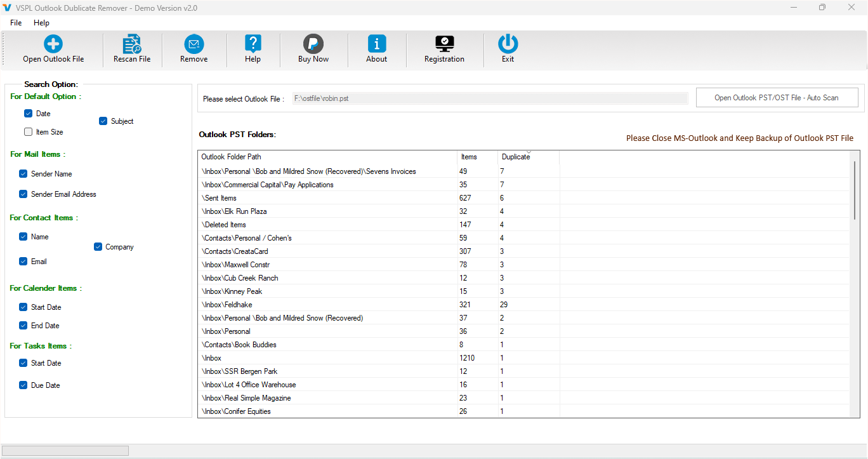Image resolution: width=868 pixels, height=459 pixels.
Task: Select the \Contacts\CreataCard row
Action: 524,251
